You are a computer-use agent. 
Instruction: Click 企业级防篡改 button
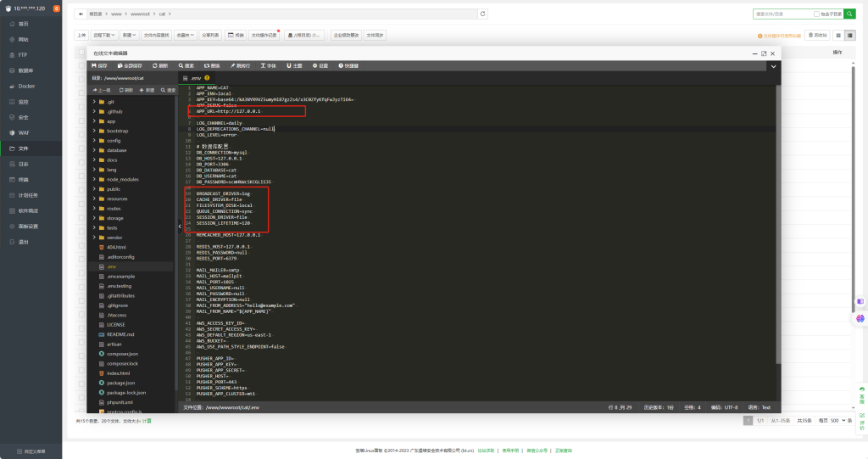point(346,35)
